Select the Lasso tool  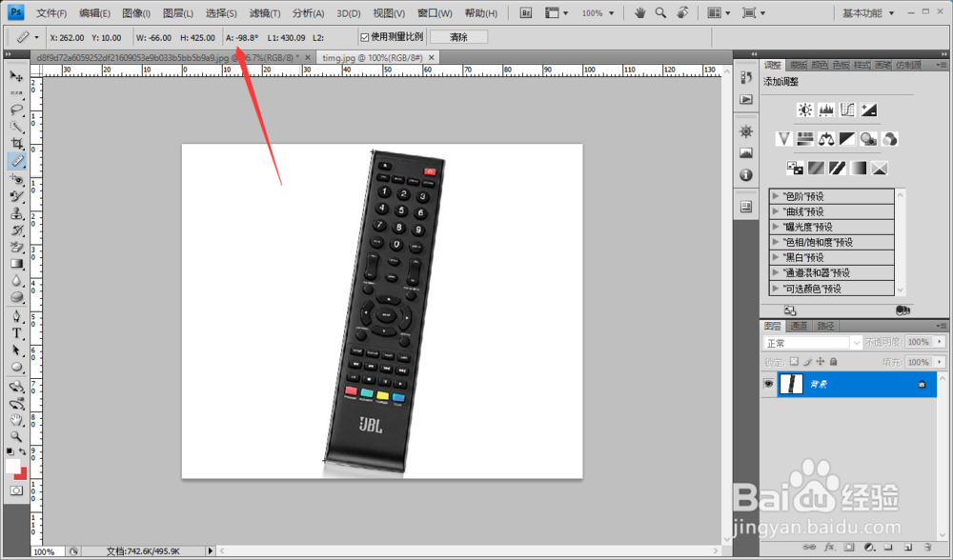[16, 110]
